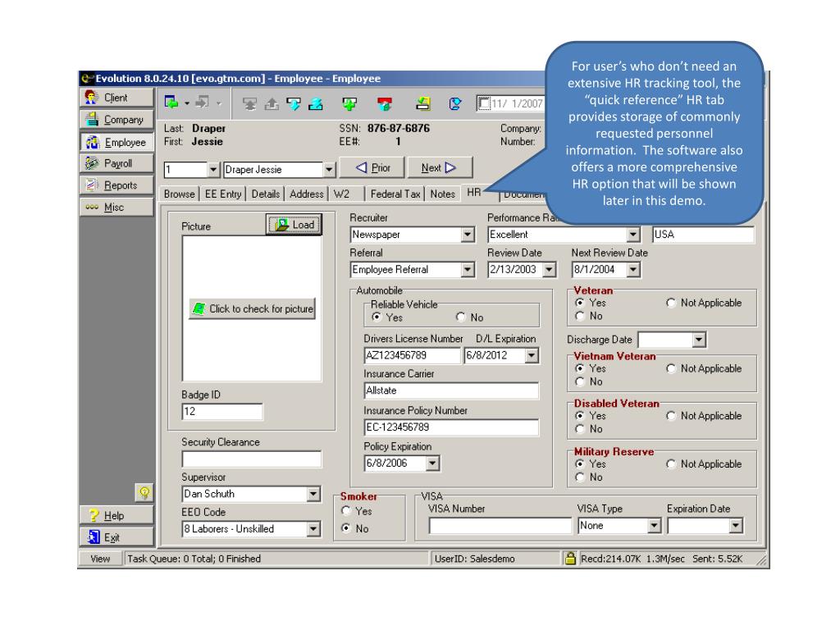Expand the Referral dropdown showing Employee Referral
This screenshot has width=840, height=630.
coord(468,269)
